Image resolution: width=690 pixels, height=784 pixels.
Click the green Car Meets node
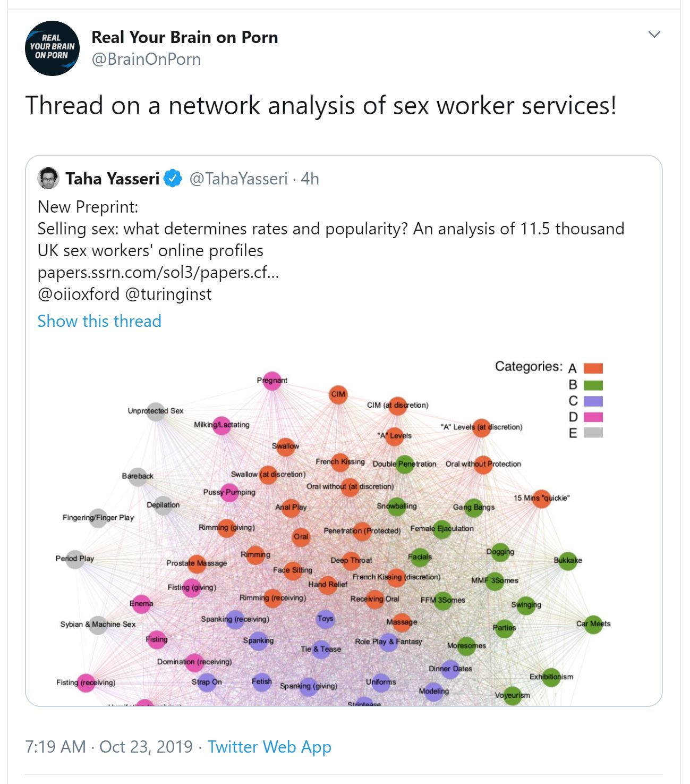[593, 624]
